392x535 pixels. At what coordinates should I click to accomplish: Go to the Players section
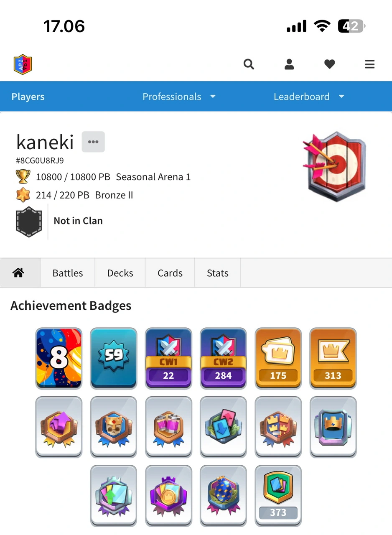click(x=28, y=97)
